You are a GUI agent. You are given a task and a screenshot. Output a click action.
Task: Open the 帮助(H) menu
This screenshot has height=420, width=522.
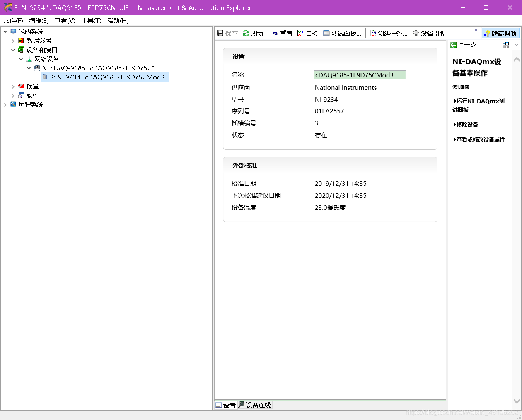click(118, 20)
